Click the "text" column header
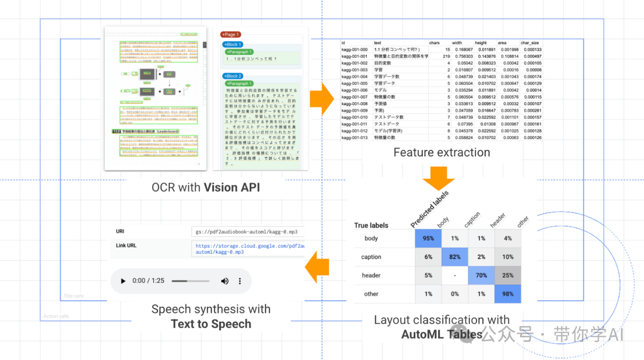Viewport: 644px width, 360px height. pos(377,43)
